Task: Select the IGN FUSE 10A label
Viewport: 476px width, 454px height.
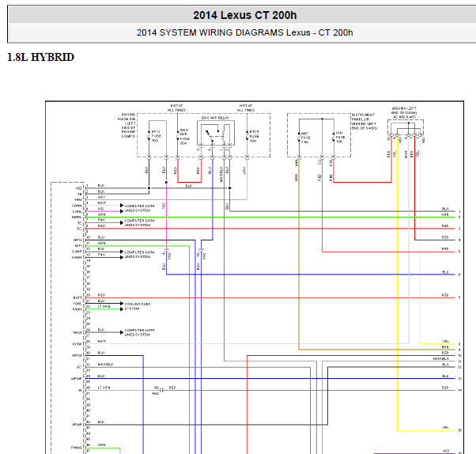Action: [x=340, y=138]
